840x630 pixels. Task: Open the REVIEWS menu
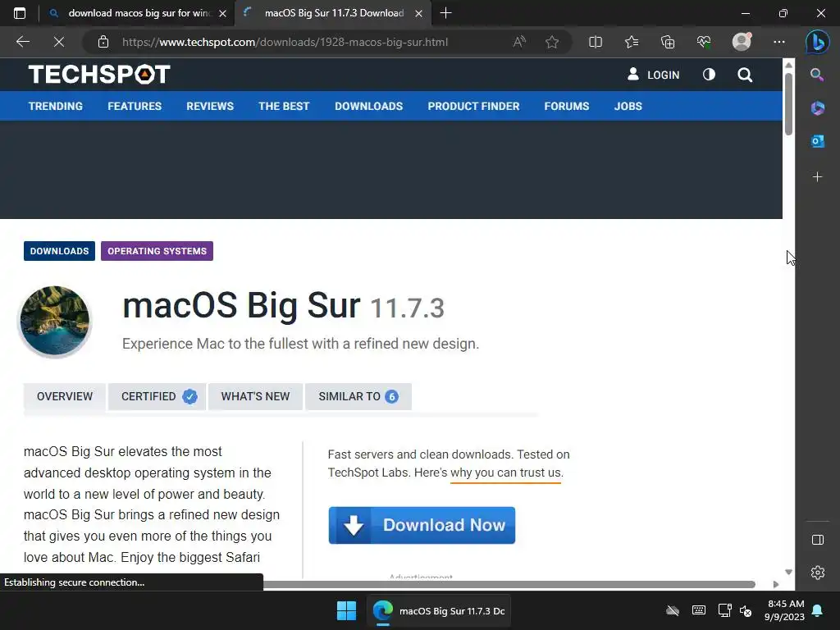coord(210,106)
